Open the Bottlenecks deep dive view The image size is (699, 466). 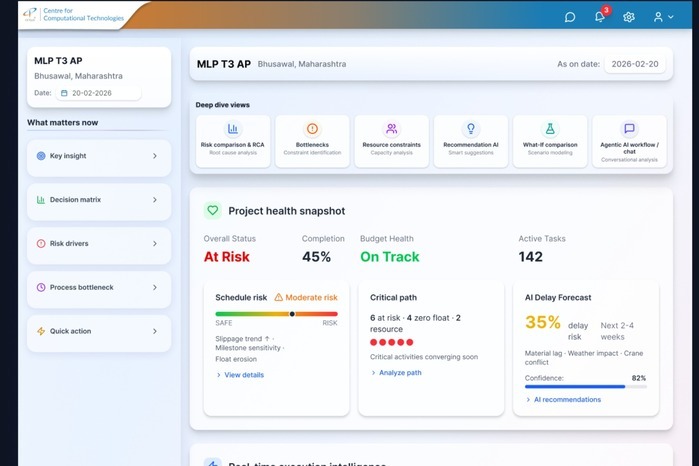(x=312, y=140)
